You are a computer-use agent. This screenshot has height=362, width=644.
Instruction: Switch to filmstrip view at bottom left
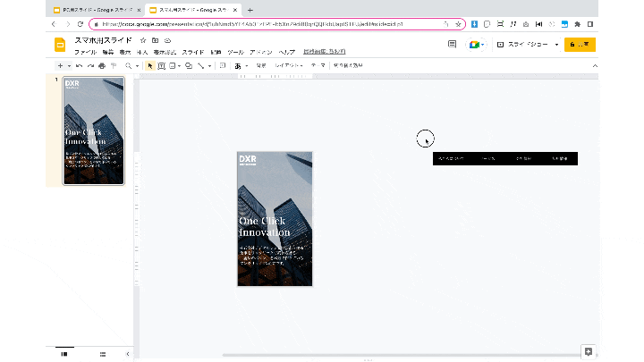tap(64, 354)
